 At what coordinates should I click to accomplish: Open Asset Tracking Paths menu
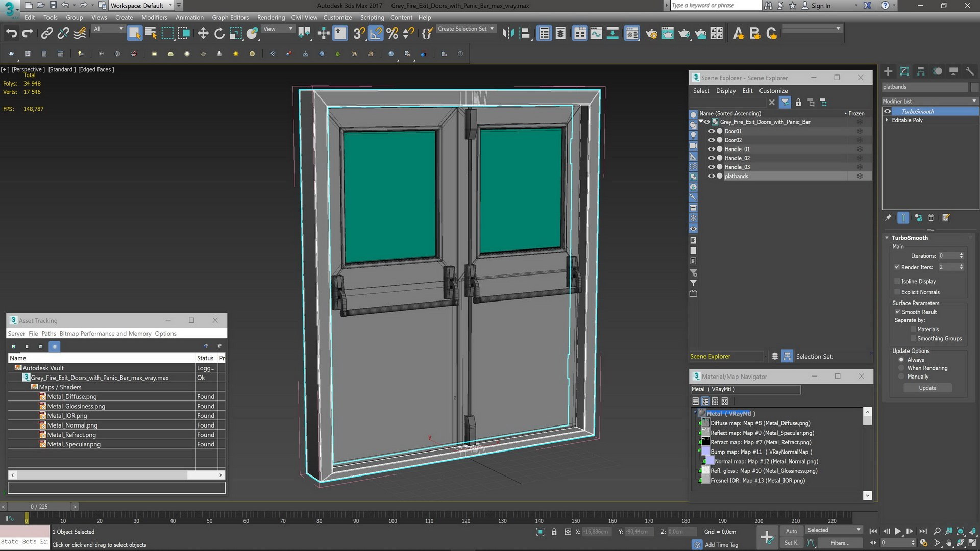(48, 334)
